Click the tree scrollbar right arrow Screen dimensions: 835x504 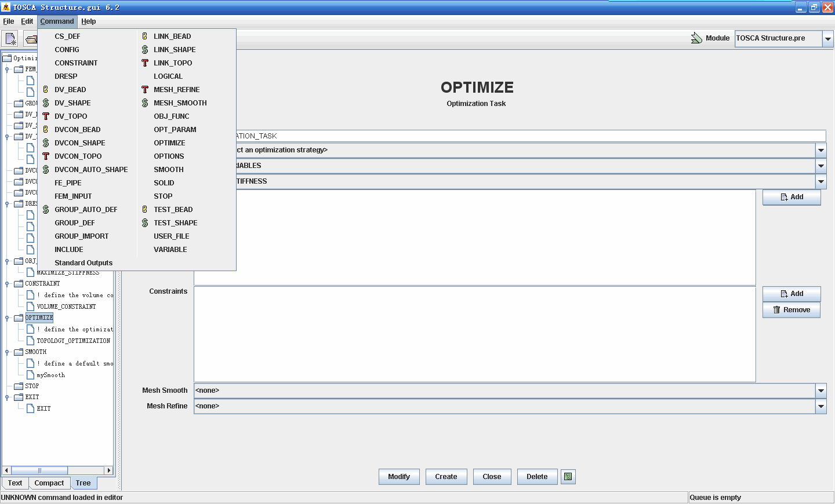tap(108, 470)
